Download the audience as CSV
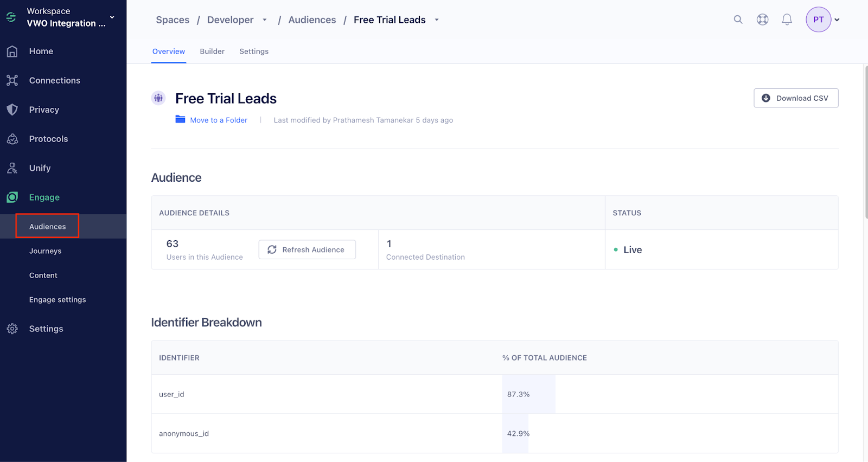 [x=796, y=98]
